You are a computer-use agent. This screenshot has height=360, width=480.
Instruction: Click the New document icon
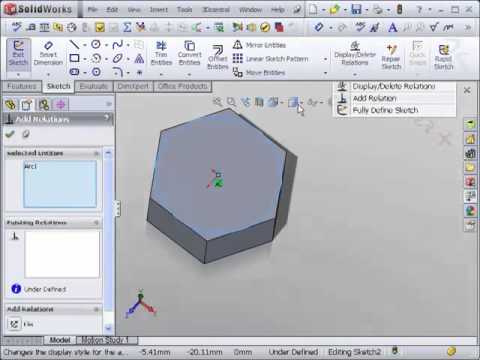click(x=313, y=9)
